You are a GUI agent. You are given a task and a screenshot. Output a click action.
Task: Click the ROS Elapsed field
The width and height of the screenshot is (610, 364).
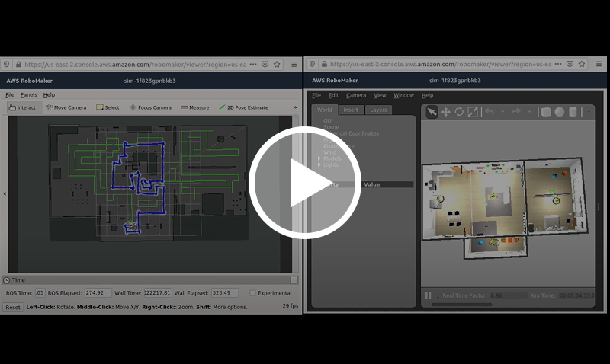point(98,293)
